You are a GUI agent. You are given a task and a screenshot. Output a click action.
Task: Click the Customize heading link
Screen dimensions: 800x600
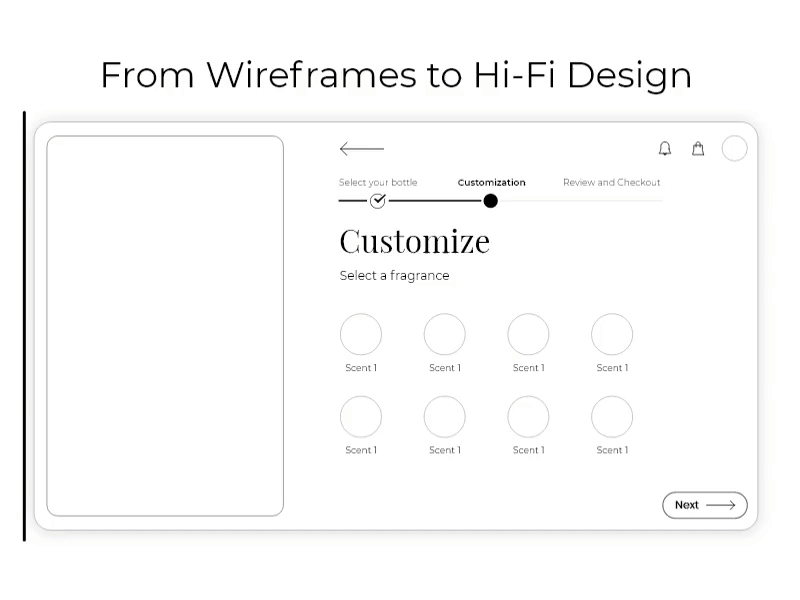pos(414,240)
